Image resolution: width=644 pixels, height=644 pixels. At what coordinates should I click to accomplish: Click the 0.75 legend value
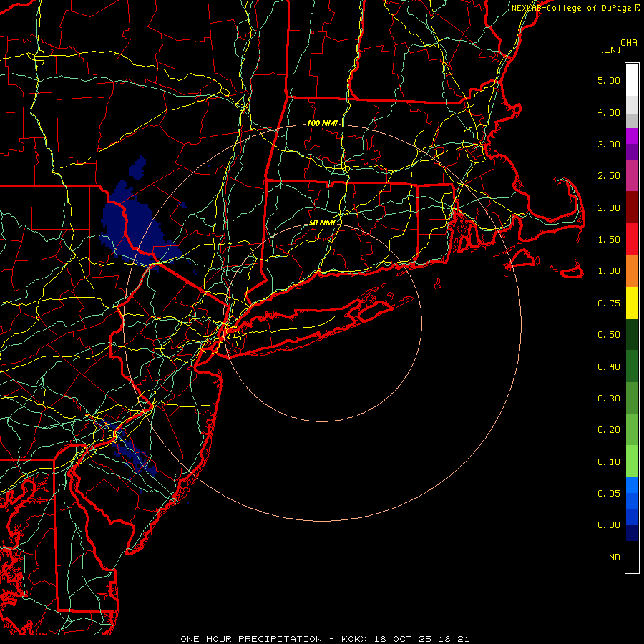[609, 303]
